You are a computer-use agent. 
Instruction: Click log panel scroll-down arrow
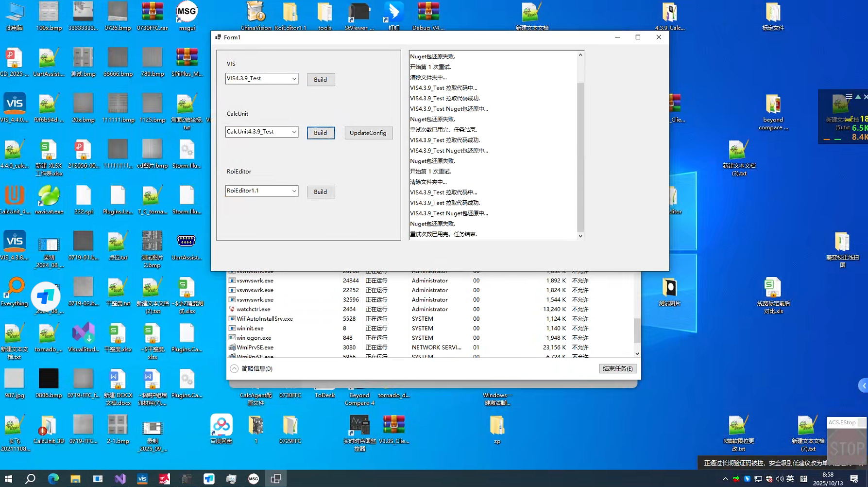[580, 236]
